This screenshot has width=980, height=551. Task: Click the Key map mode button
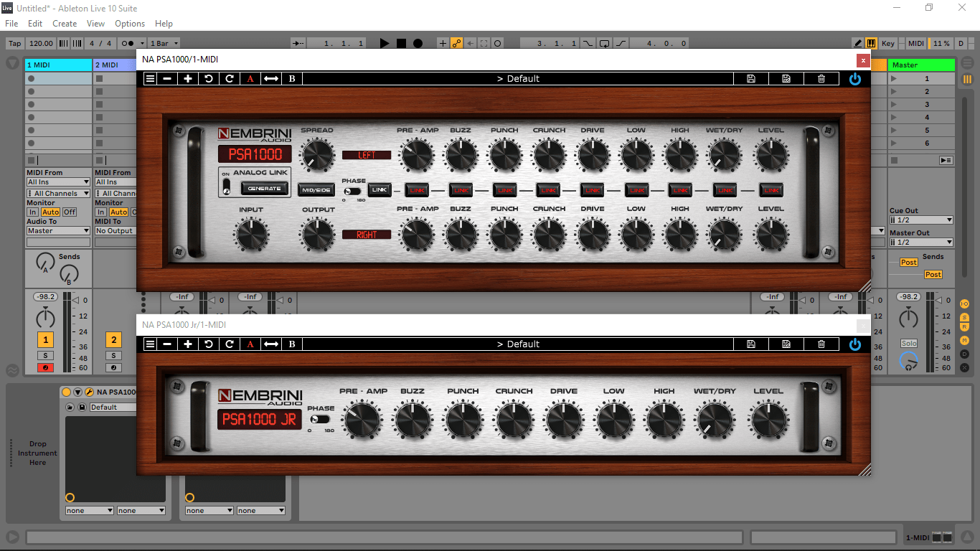pyautogui.click(x=888, y=43)
